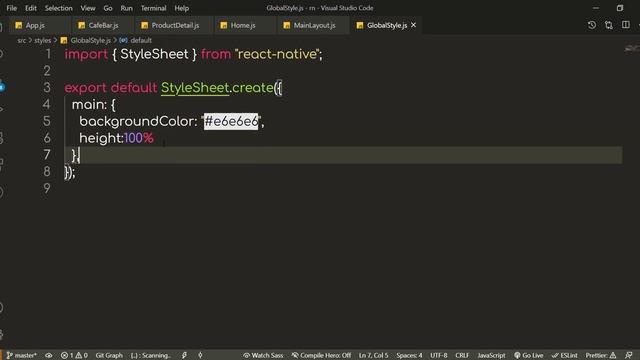Screen dimensions: 640x360
Task: Switch to the MainLayout.js tab
Action: [313, 25]
